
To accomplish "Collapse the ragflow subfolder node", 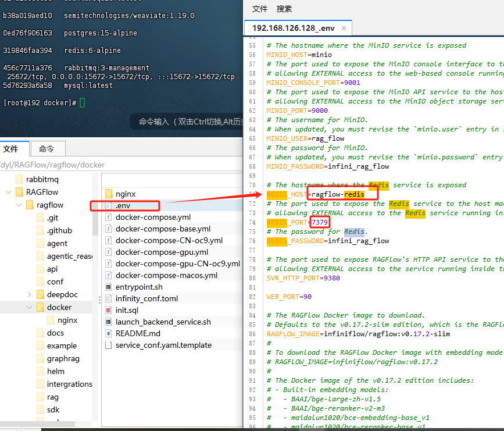I will point(19,205).
